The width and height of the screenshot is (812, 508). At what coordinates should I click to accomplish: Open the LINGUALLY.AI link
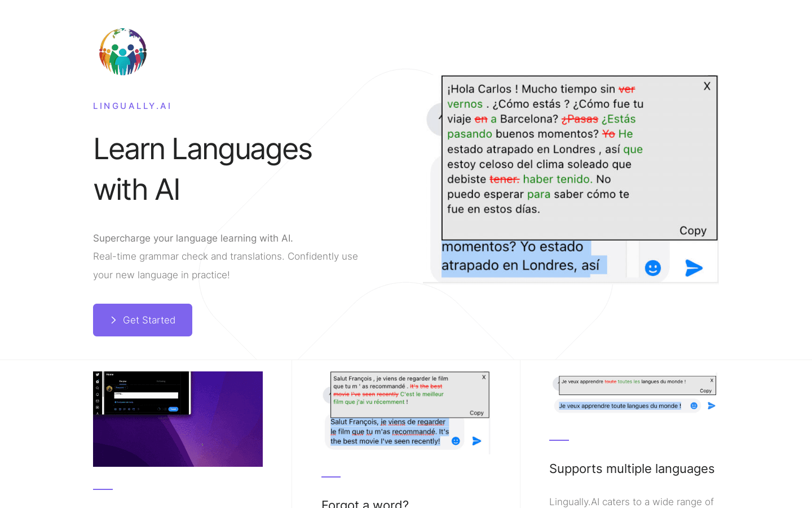pyautogui.click(x=132, y=106)
